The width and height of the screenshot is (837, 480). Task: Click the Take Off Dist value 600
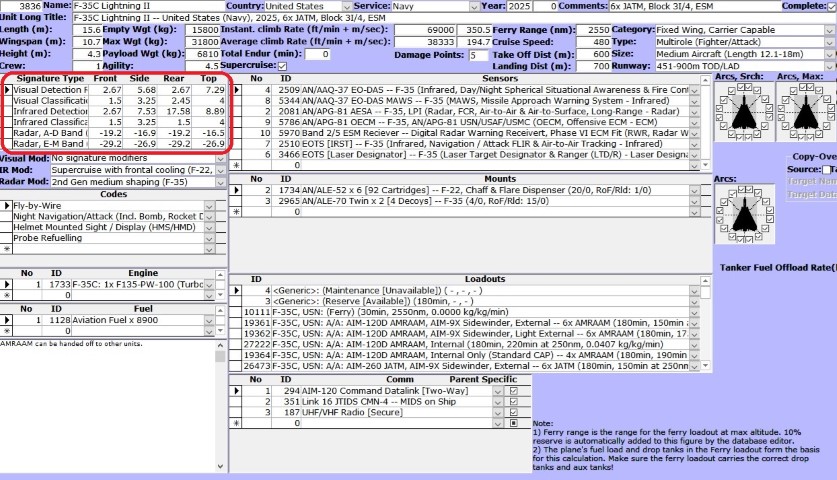594,54
